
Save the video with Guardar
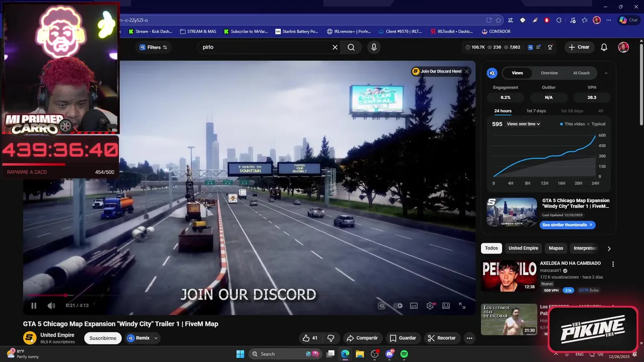tap(403, 338)
